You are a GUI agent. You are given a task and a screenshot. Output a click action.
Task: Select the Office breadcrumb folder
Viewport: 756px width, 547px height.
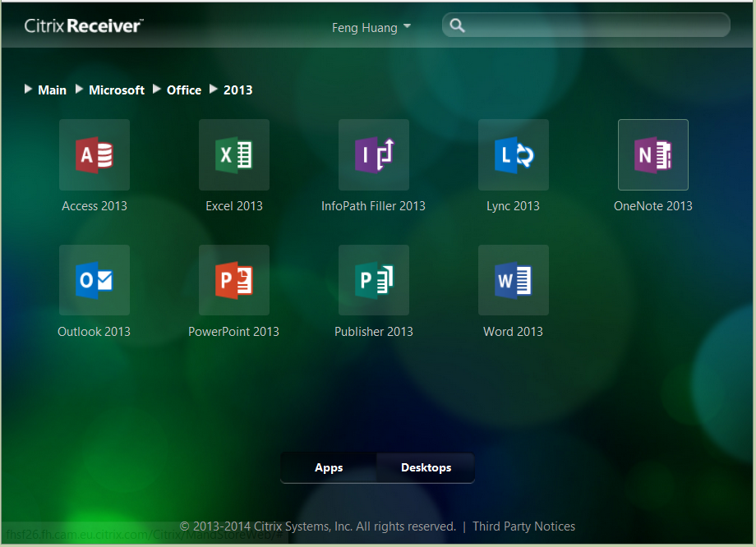[x=184, y=90]
